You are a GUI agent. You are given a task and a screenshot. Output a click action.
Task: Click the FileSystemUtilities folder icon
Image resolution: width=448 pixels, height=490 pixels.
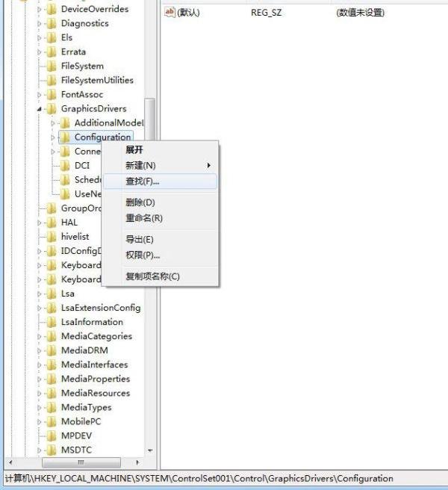[52, 81]
